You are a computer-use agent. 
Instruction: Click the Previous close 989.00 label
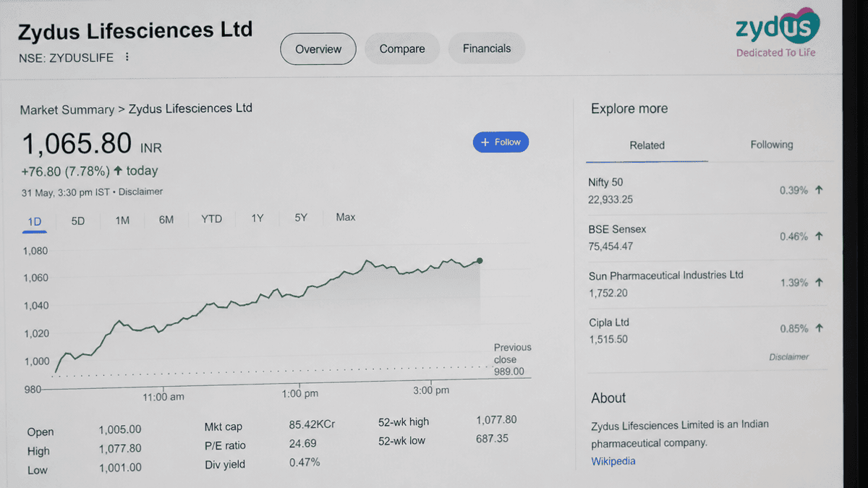pyautogui.click(x=512, y=359)
